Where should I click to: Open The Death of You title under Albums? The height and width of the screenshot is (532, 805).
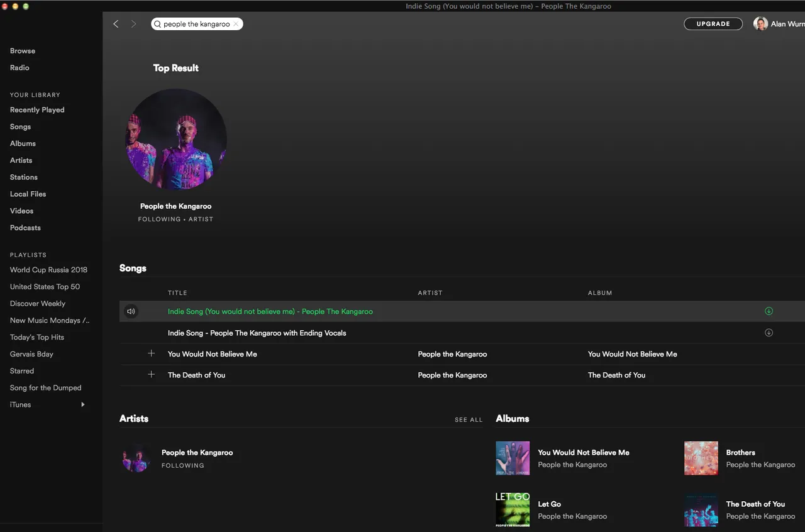[x=755, y=504]
